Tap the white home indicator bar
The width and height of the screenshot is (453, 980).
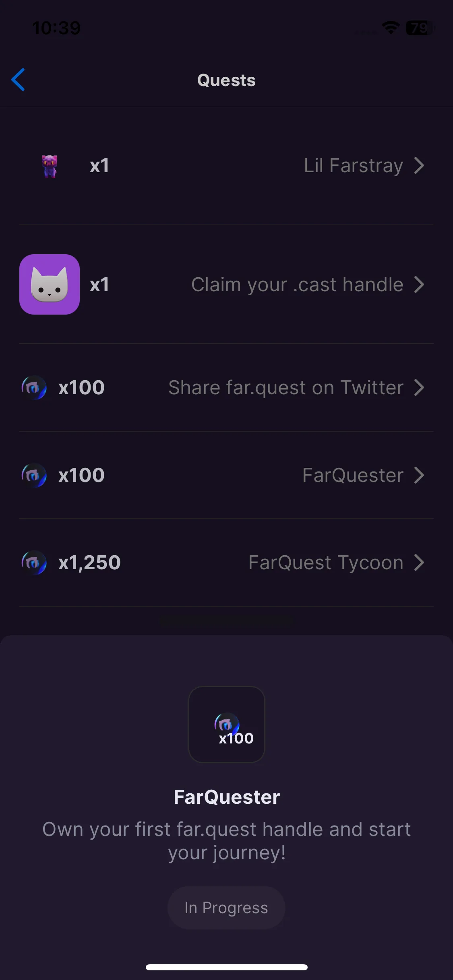[x=227, y=967]
